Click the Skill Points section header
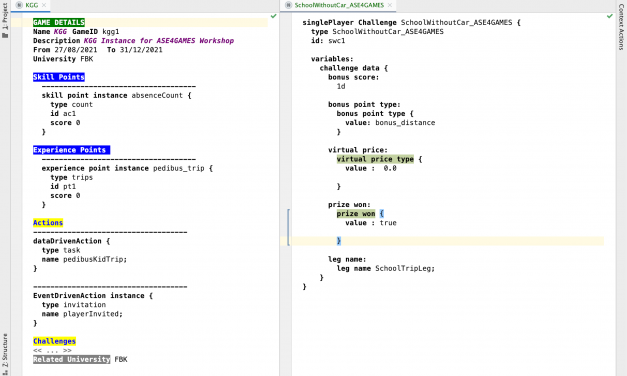627x376 pixels. (x=59, y=77)
